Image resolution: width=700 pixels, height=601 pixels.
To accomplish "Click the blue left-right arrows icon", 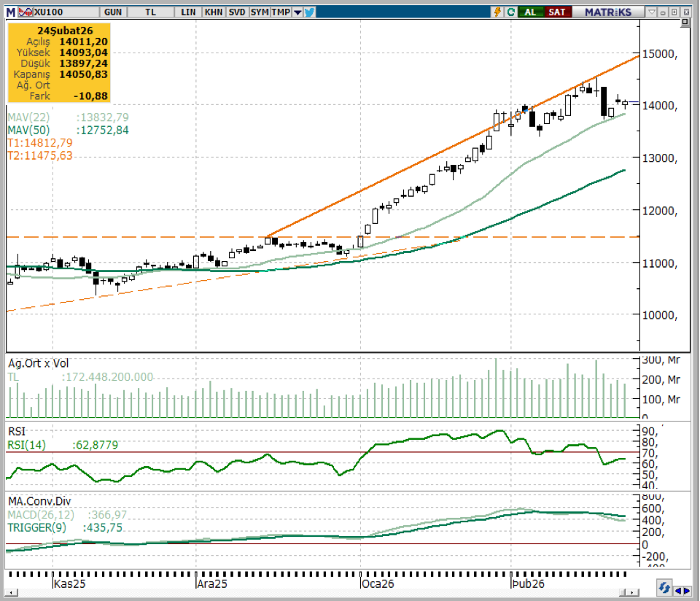I will 682,590.
